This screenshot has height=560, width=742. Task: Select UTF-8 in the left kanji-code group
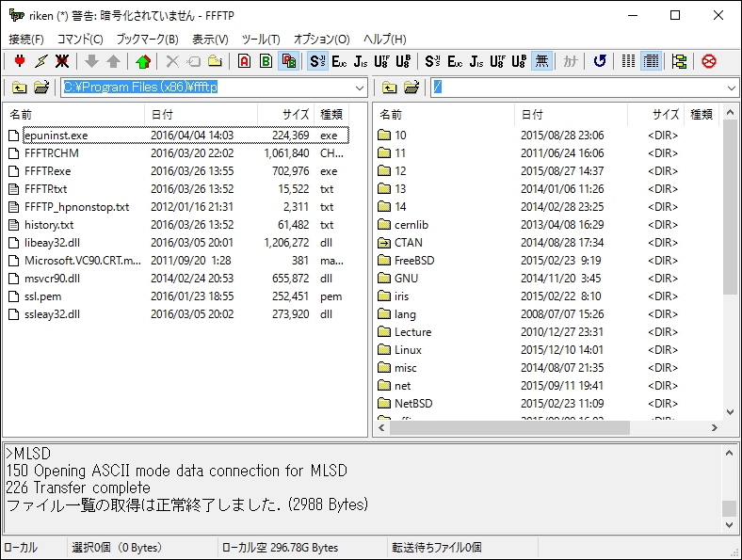point(382,61)
